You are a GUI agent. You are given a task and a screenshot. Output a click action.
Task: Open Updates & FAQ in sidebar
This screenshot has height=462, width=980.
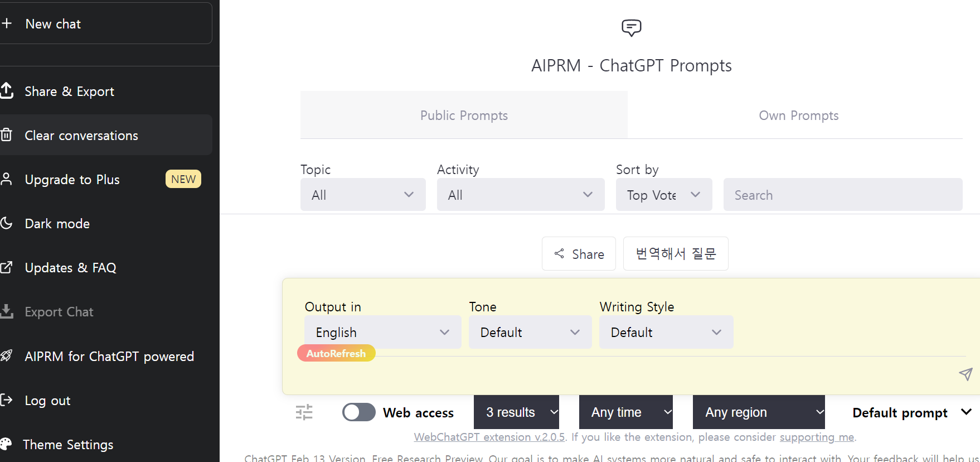click(x=106, y=267)
